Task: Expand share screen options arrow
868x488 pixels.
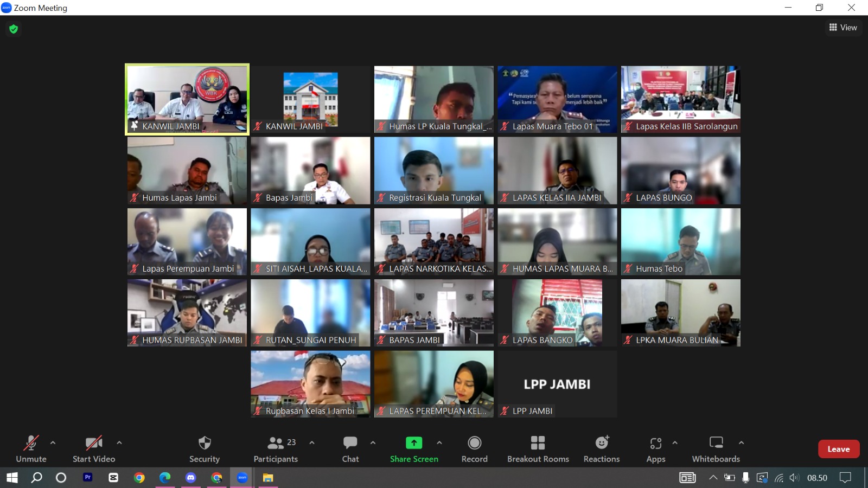Action: pos(439,442)
